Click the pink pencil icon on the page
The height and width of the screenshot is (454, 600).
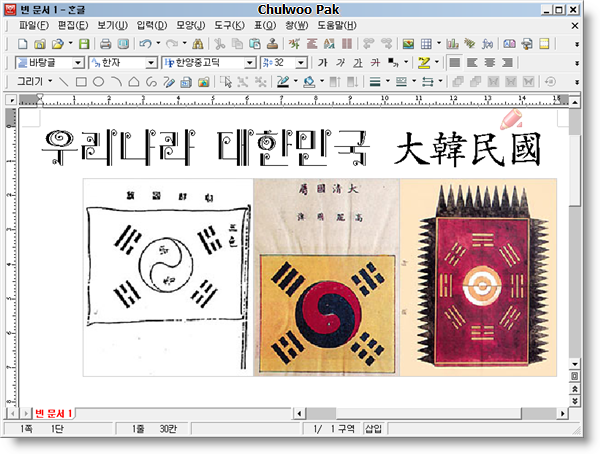[x=512, y=119]
